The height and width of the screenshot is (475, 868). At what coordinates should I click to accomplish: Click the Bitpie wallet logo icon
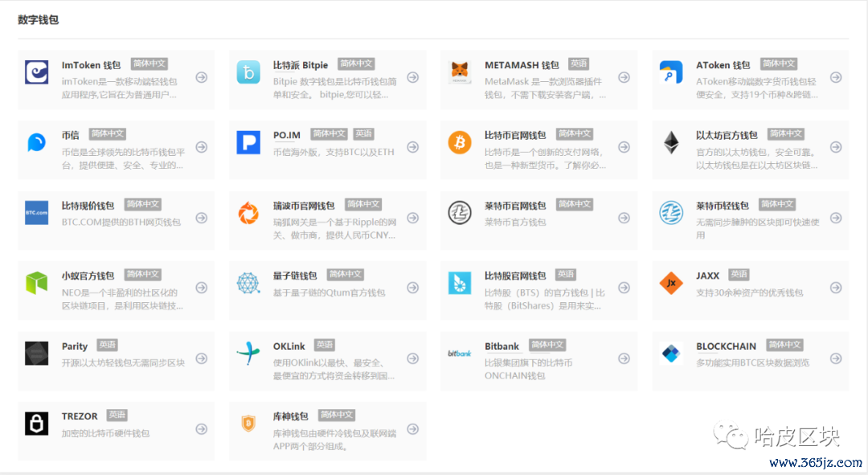click(x=248, y=72)
